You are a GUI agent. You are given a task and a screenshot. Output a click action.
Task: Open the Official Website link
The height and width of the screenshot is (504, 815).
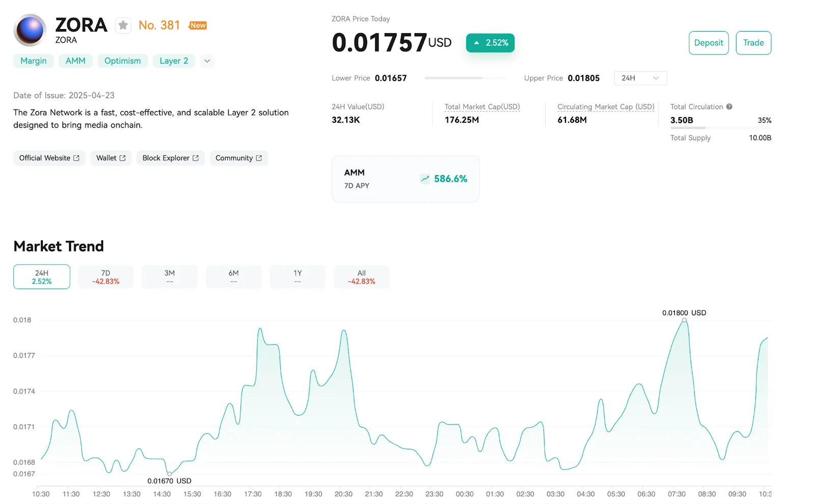[x=49, y=158]
